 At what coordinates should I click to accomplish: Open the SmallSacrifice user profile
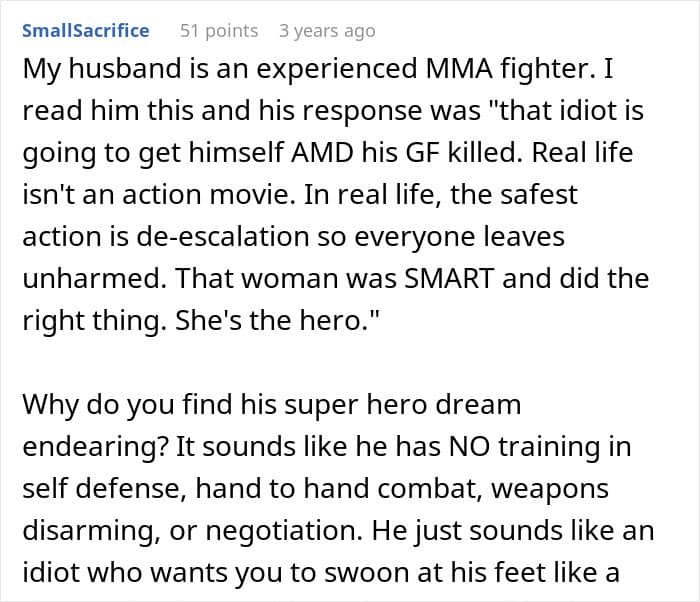[x=85, y=30]
